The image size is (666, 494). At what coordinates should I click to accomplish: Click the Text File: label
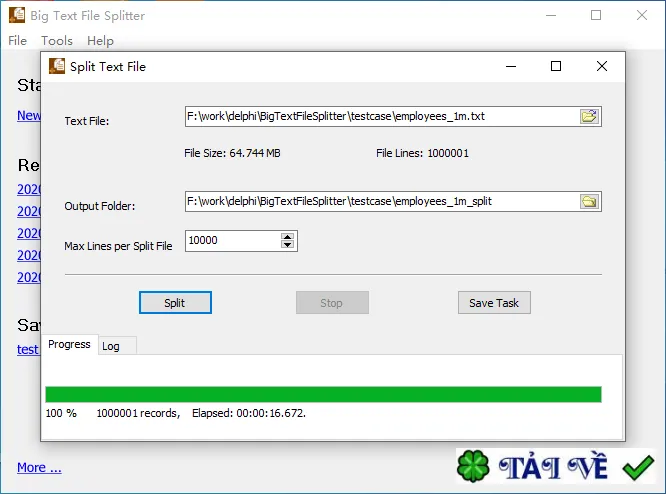coord(87,121)
